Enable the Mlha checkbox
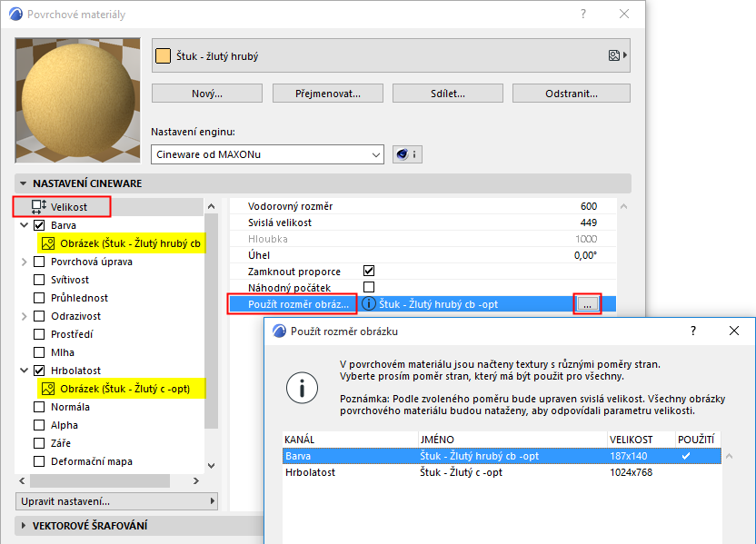This screenshot has width=756, height=544. pos(39,352)
